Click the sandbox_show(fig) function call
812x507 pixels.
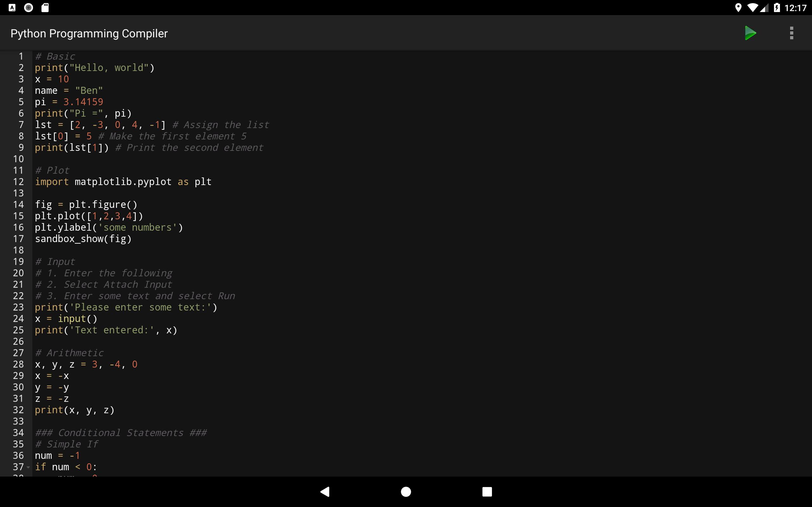point(83,239)
